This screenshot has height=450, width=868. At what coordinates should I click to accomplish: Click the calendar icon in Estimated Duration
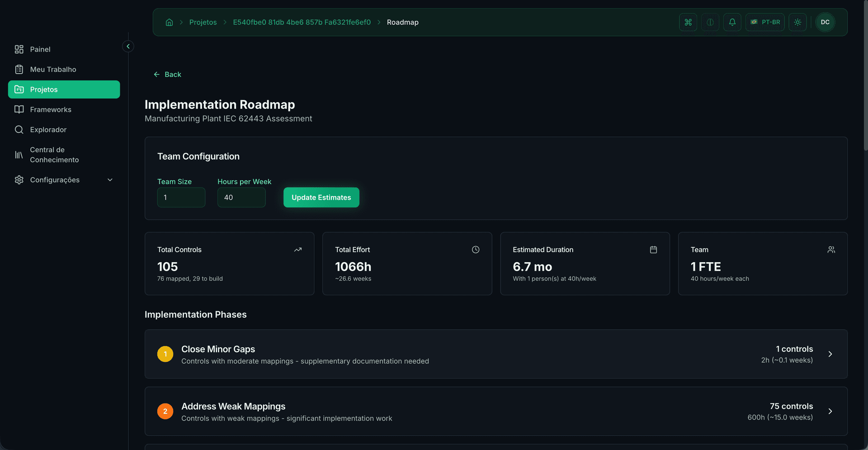653,250
